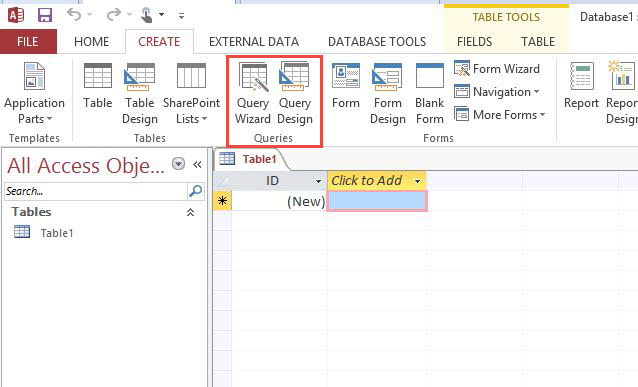
Task: Create a new Report
Action: [x=581, y=86]
